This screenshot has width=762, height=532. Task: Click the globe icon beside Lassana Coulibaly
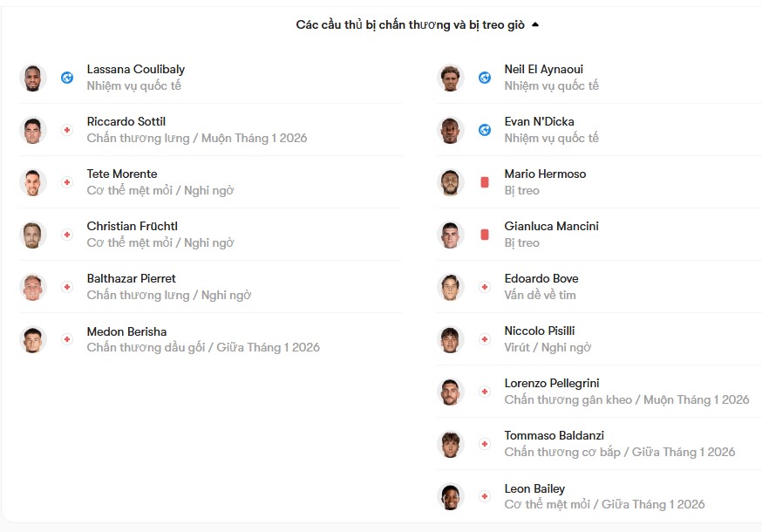pos(67,78)
